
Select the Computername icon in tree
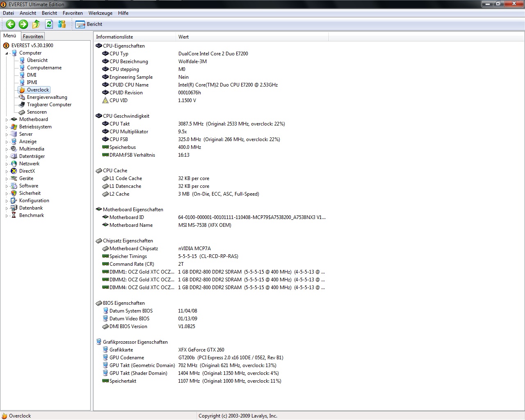point(22,68)
